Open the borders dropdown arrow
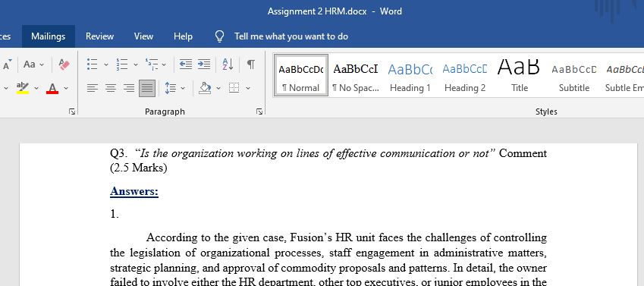644x286 pixels. tap(248, 88)
